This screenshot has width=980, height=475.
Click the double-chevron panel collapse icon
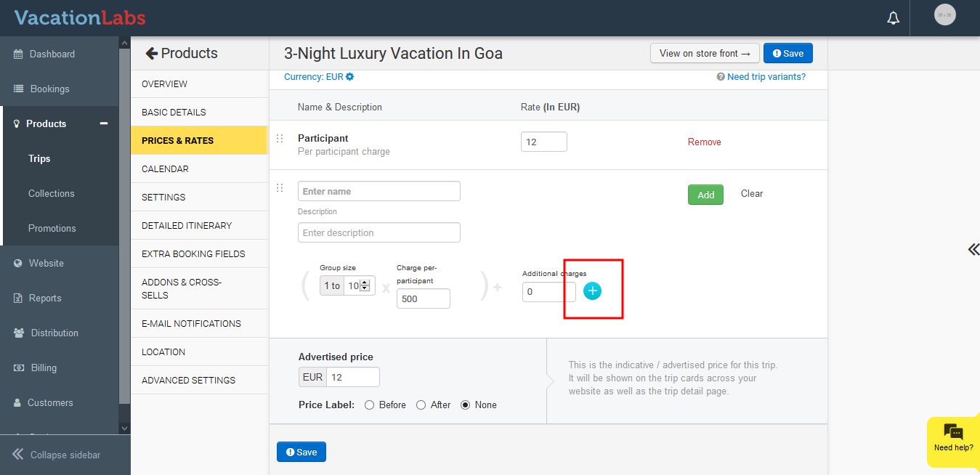point(973,250)
